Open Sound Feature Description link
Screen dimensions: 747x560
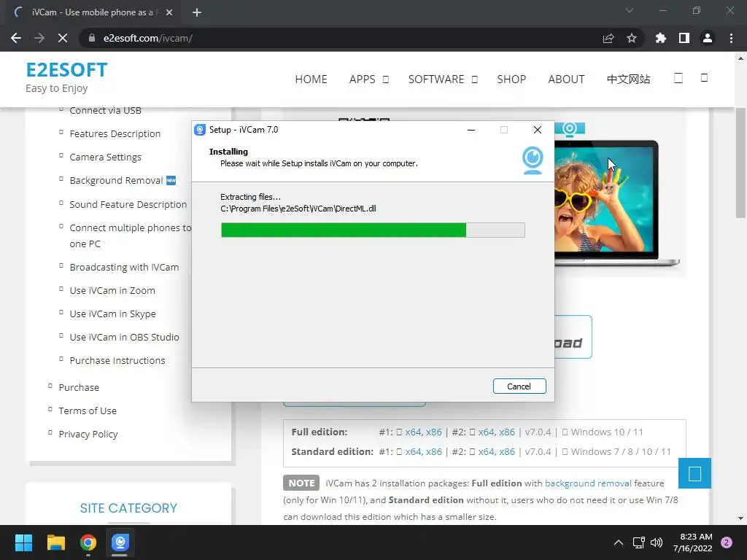(x=128, y=204)
